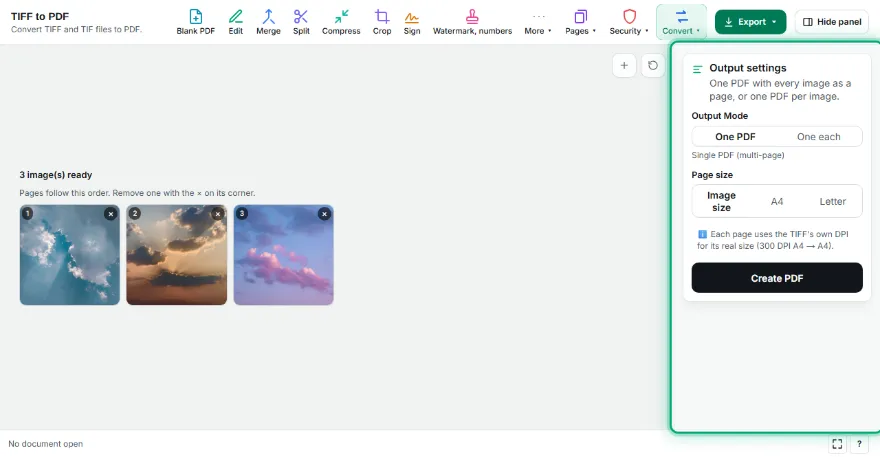Open the Split scissors tool
Screen dimensions: 880x457
tap(301, 22)
